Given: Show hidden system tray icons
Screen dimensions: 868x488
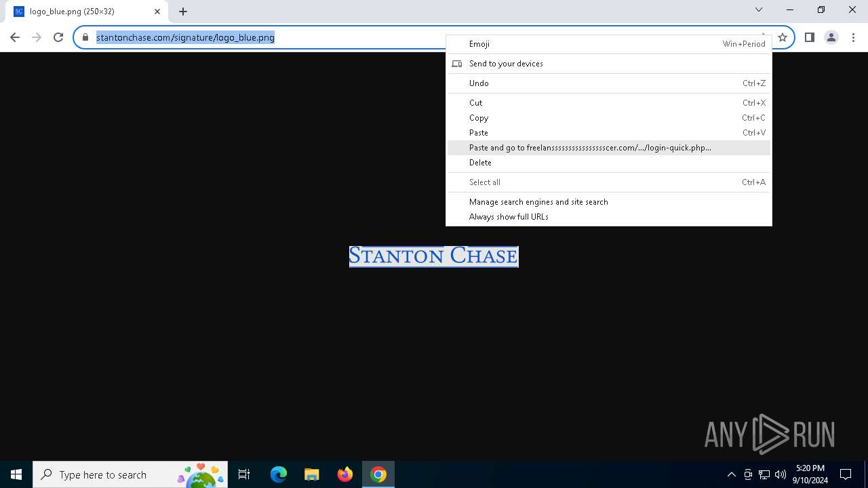Looking at the screenshot, I should point(732,474).
